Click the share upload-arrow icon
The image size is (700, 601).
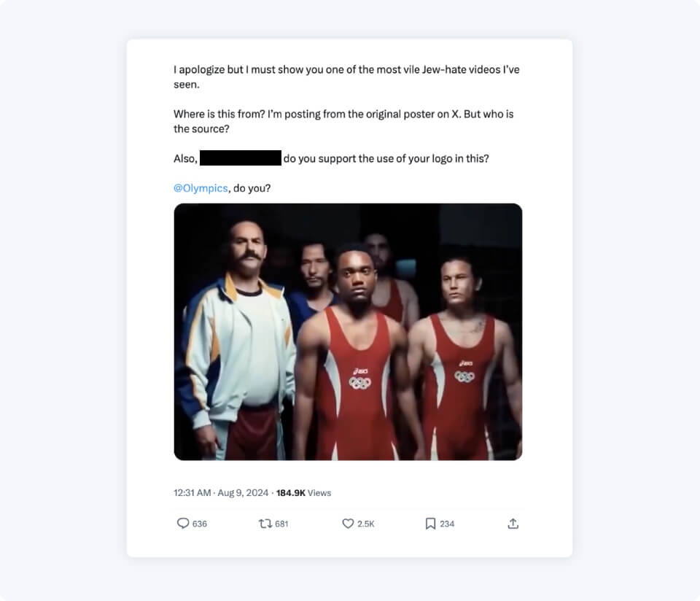click(x=513, y=523)
